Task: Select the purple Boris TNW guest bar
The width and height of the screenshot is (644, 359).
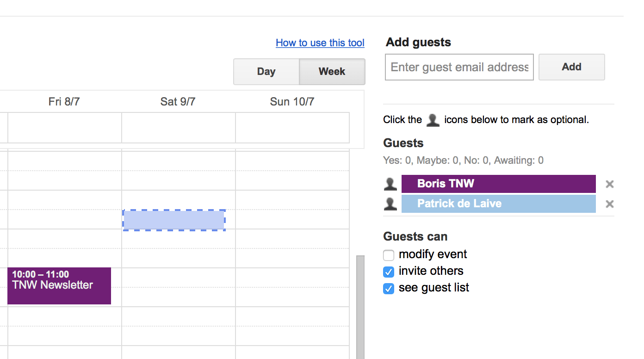Action: click(x=498, y=184)
